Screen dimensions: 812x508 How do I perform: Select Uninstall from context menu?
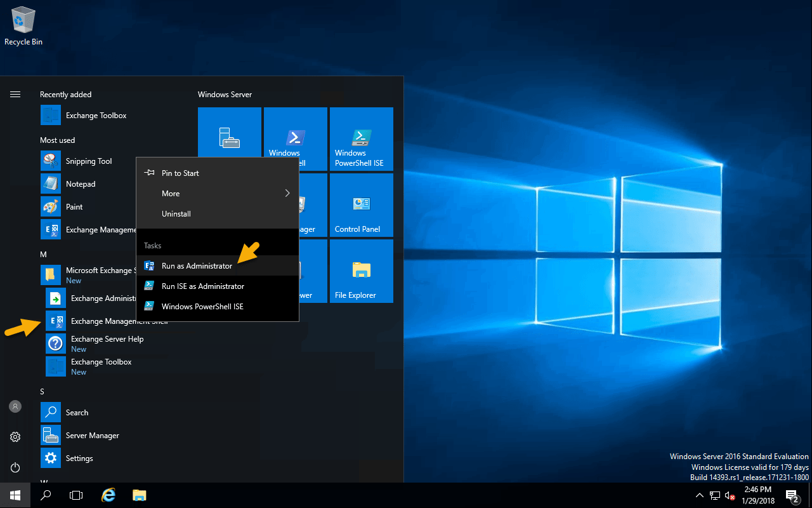(x=218, y=214)
